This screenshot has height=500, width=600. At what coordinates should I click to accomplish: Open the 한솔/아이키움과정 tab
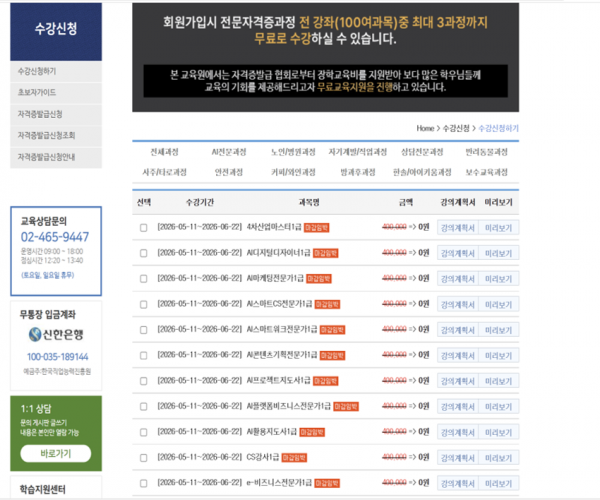click(422, 172)
